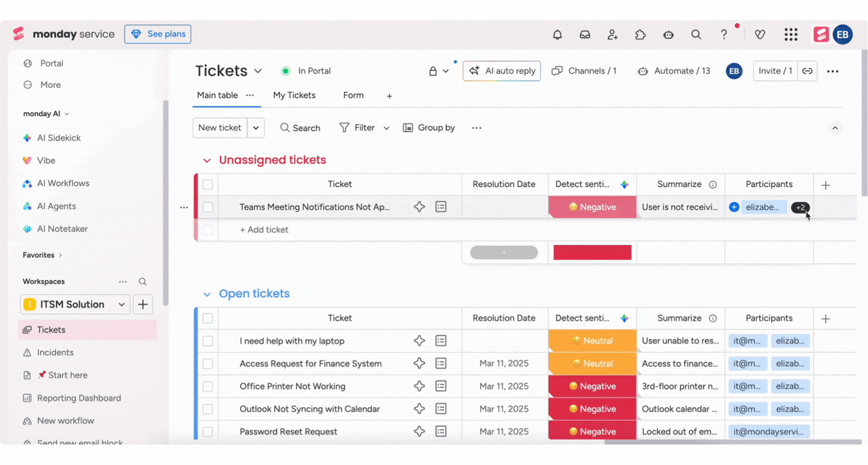The width and height of the screenshot is (868, 465).
Task: Check the Office Printer Not Working row
Action: 207,386
